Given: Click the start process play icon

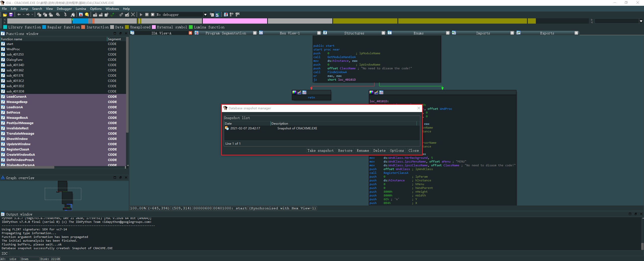Looking at the screenshot, I should pyautogui.click(x=141, y=15).
